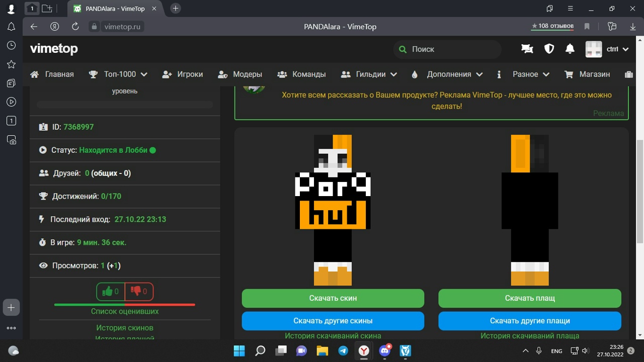Screen dimensions: 644x362
Task: Open the ctrrl user account dropdown
Action: (x=607, y=49)
